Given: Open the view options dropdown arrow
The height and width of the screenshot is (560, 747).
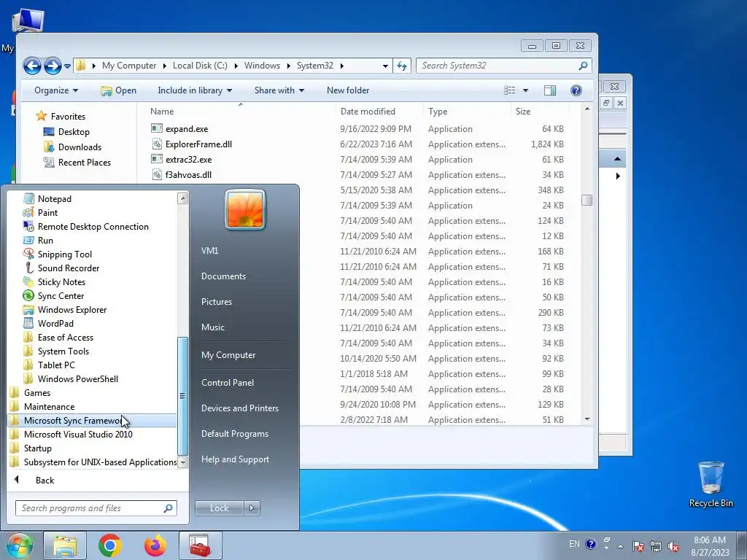Looking at the screenshot, I should (x=525, y=90).
